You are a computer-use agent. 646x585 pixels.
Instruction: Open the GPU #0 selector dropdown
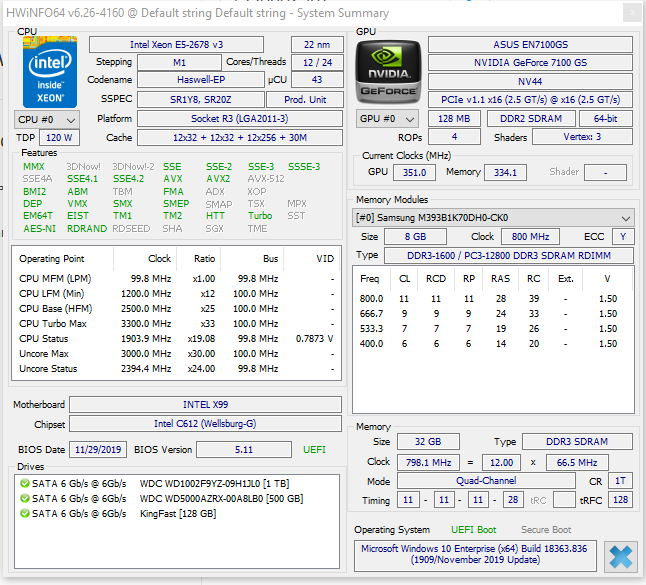(x=387, y=119)
